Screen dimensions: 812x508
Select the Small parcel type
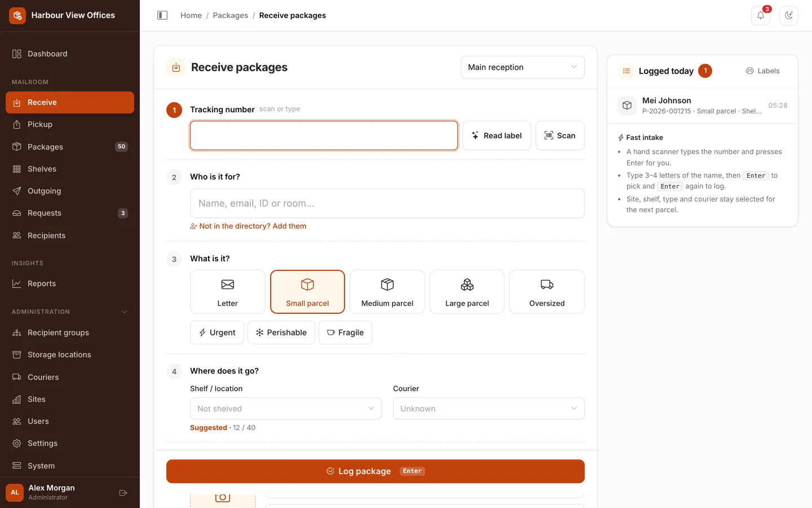(x=307, y=292)
